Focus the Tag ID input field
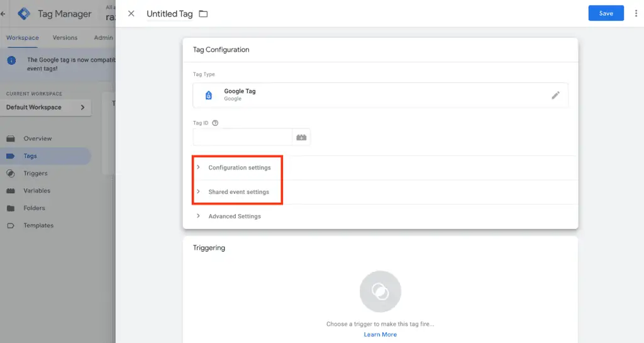The height and width of the screenshot is (343, 644). tap(243, 137)
